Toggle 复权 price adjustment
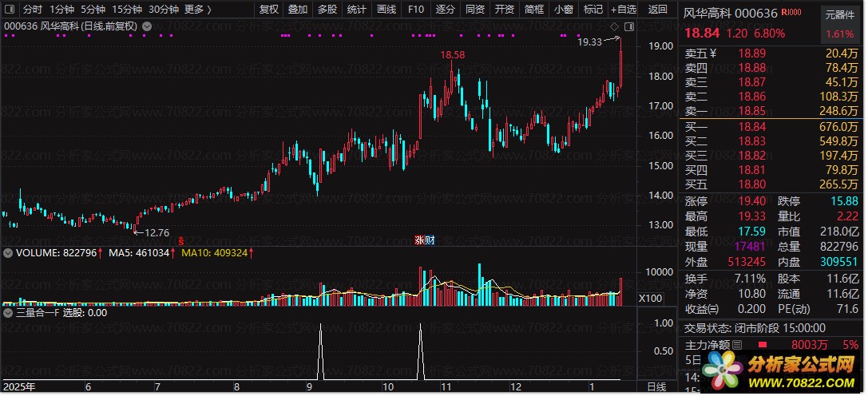The height and width of the screenshot is (396, 868). pyautogui.click(x=270, y=10)
